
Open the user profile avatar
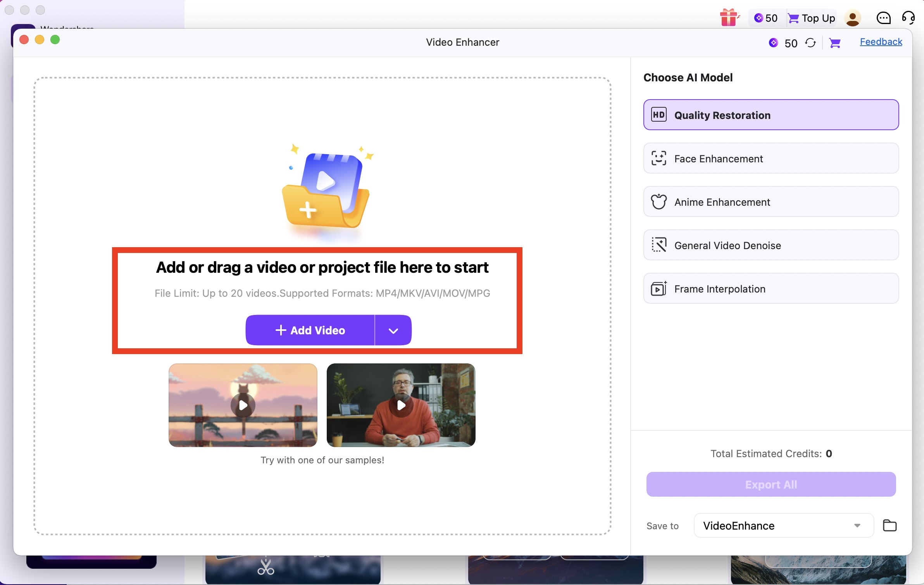[x=852, y=18]
